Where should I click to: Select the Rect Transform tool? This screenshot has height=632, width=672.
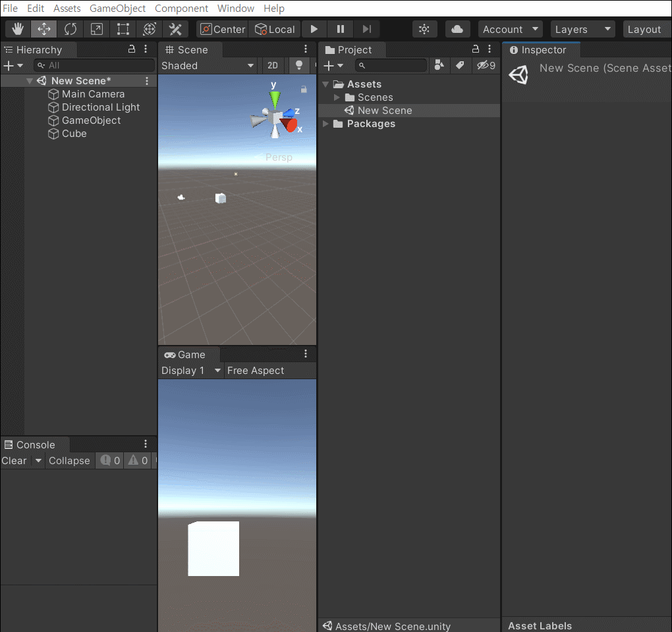click(123, 29)
